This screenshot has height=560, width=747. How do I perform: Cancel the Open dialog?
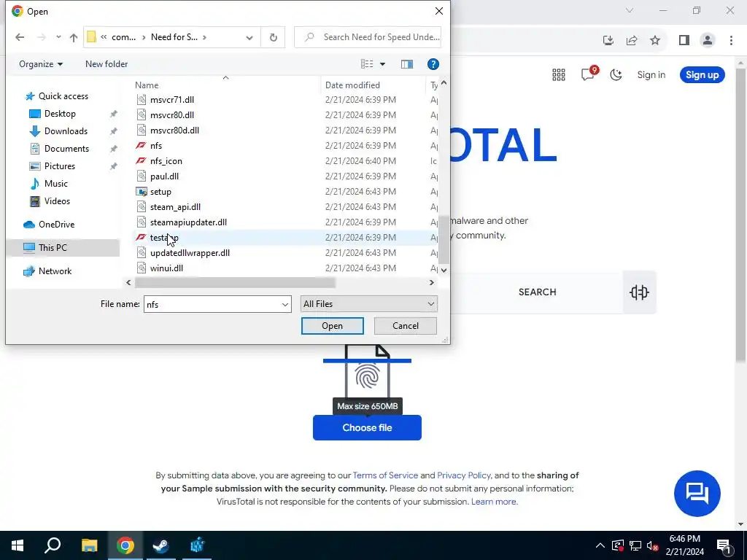coord(406,326)
